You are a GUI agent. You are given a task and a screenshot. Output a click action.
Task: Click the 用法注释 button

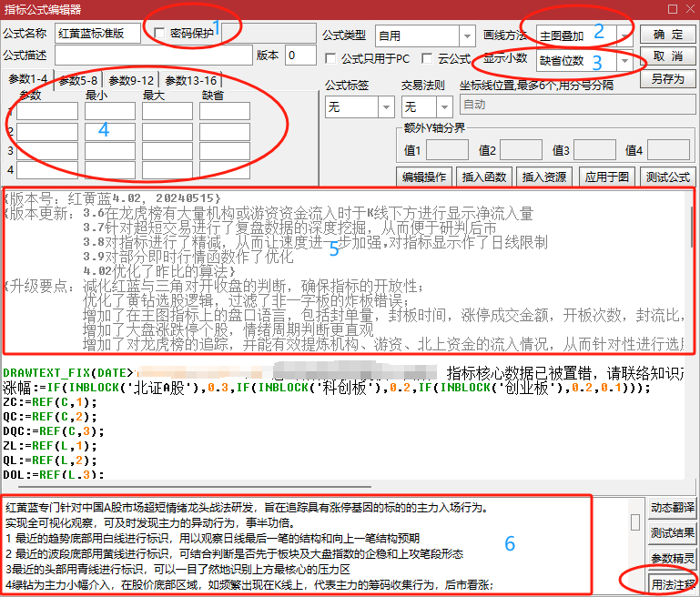[672, 583]
